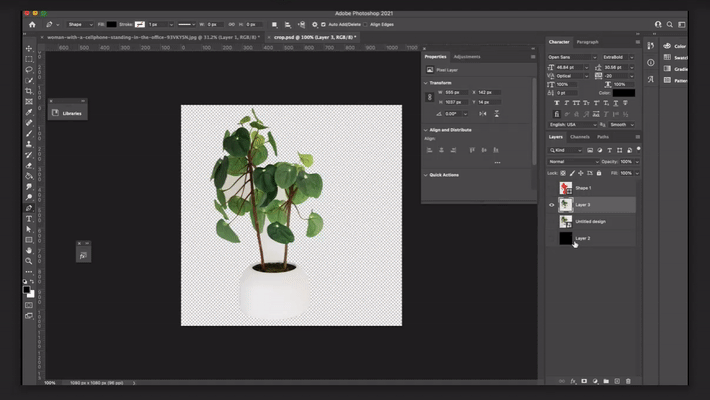The image size is (710, 400).
Task: Open the Color panel
Action: point(674,46)
